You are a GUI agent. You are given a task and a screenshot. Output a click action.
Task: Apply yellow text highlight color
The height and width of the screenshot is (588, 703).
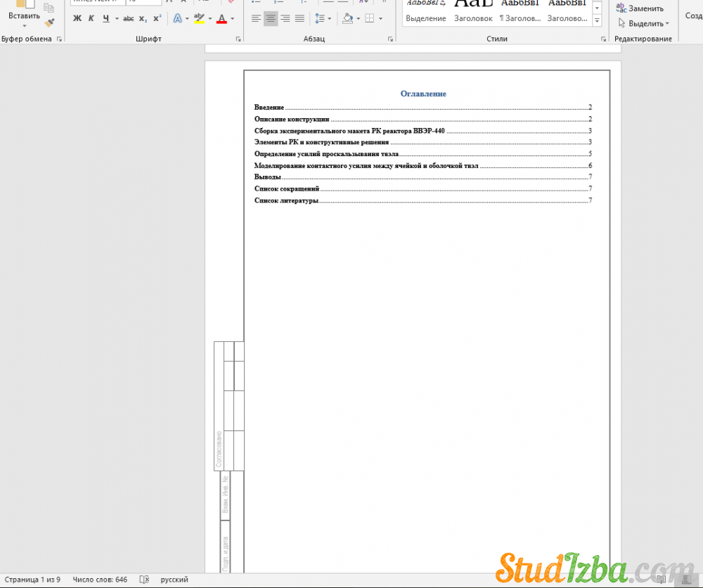click(200, 19)
